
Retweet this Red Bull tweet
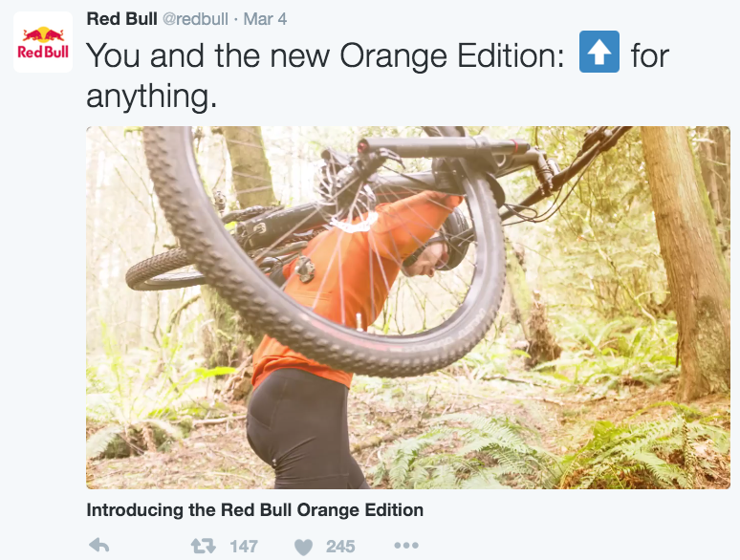[204, 546]
